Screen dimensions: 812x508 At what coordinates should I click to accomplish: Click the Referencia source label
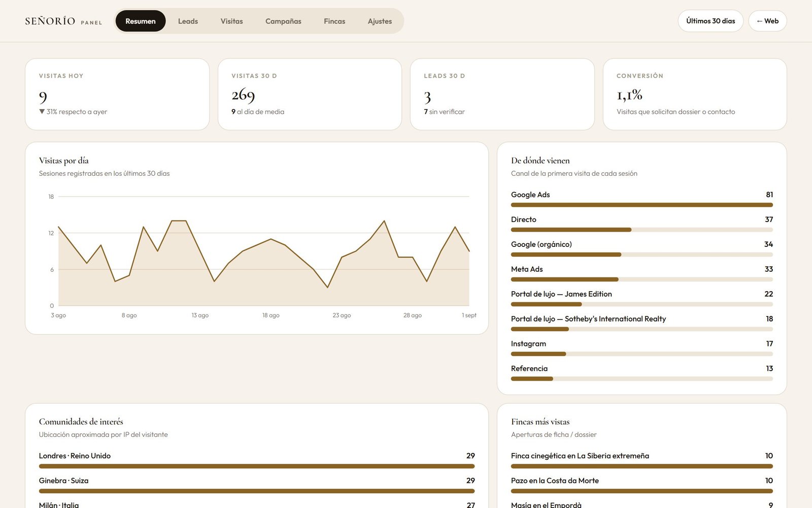point(529,369)
